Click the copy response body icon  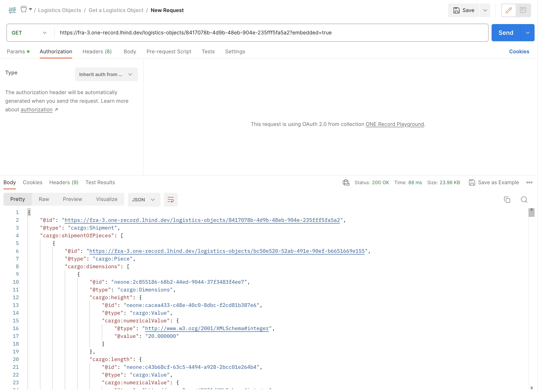tap(507, 200)
